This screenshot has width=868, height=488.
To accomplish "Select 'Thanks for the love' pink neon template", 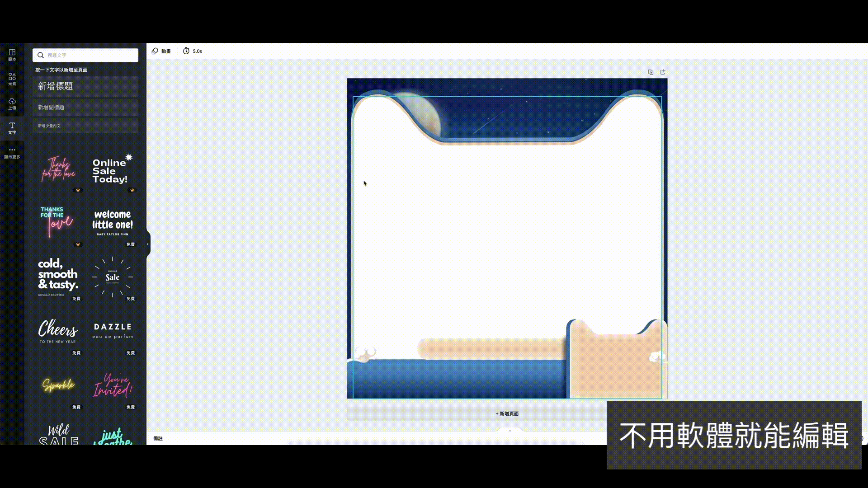I will [x=58, y=169].
